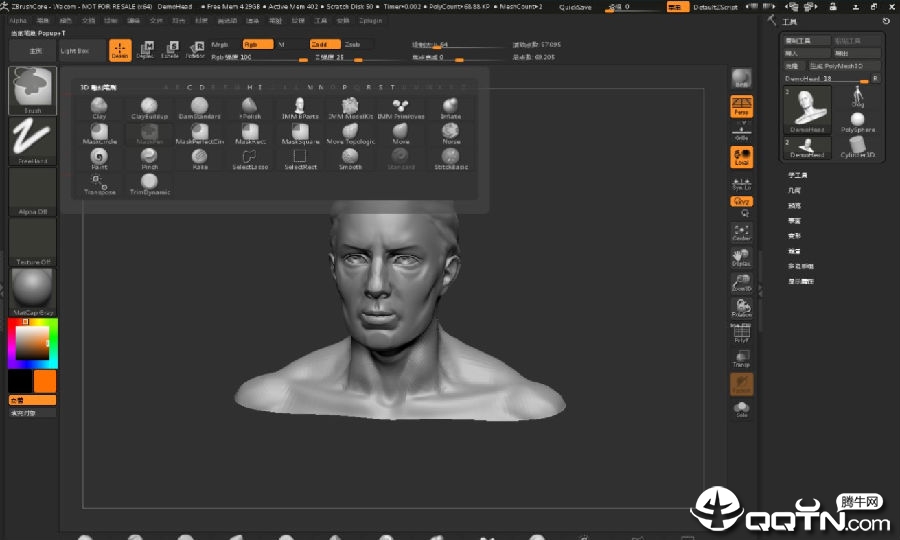Filter popup brushes by letter D
The image size is (900, 540).
pyautogui.click(x=201, y=87)
